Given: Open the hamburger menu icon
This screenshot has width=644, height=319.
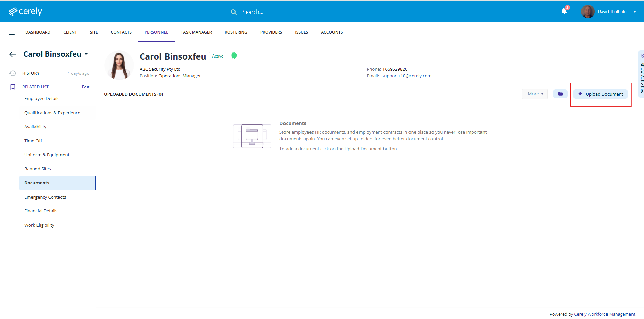Looking at the screenshot, I should pyautogui.click(x=11, y=32).
